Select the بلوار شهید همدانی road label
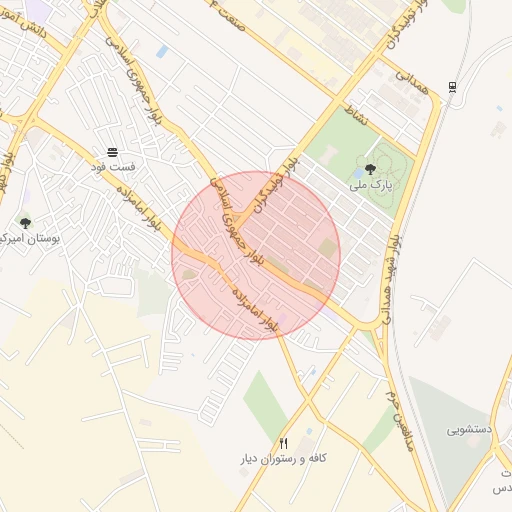The image size is (512, 512). (390, 279)
